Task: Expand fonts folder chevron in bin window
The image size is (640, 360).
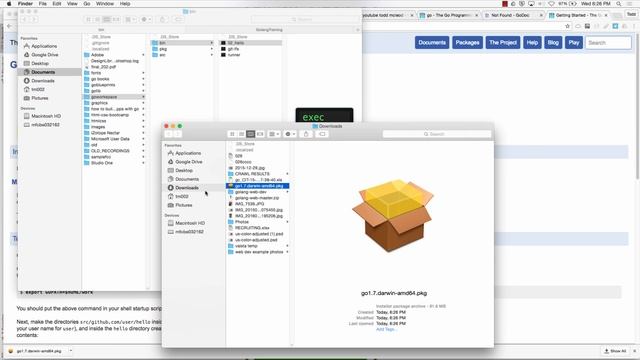Action: 143,73
